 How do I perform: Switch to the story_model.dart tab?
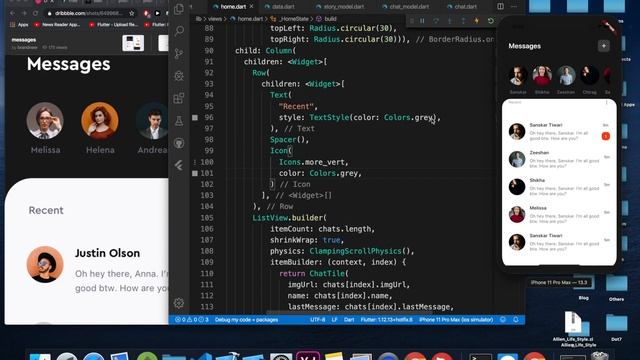coord(340,7)
